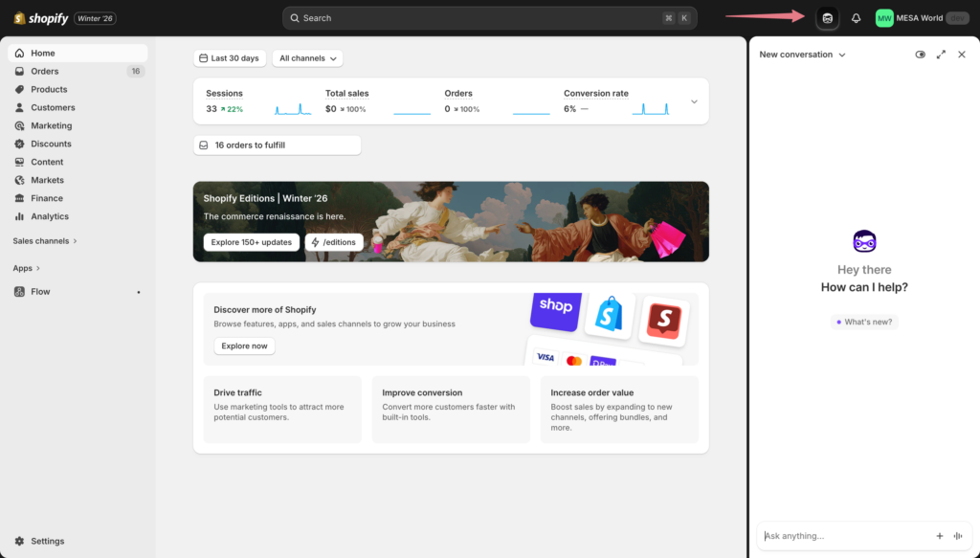Open the Sidekick assistant icon in top bar
This screenshot has width=980, height=558.
(x=826, y=17)
